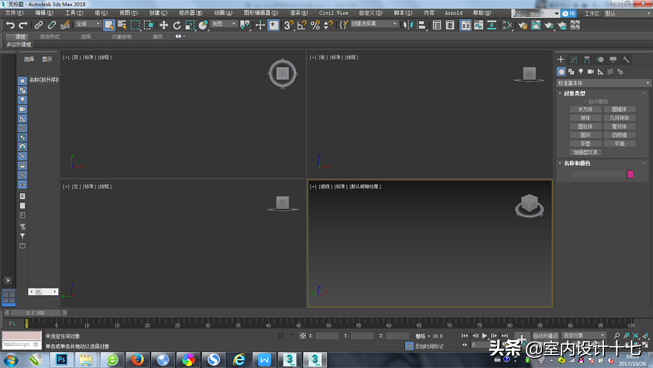Click the Redo arrow in the main toolbar
653x368 pixels.
[x=23, y=25]
